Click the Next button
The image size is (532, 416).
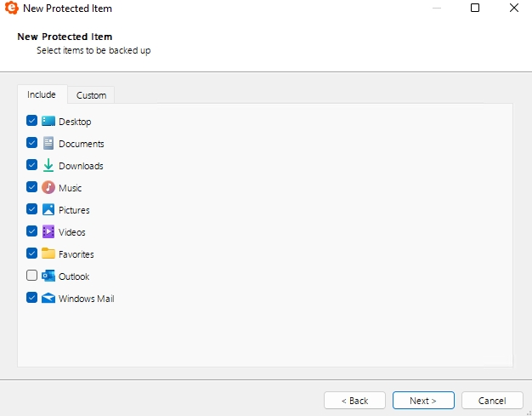tap(423, 401)
